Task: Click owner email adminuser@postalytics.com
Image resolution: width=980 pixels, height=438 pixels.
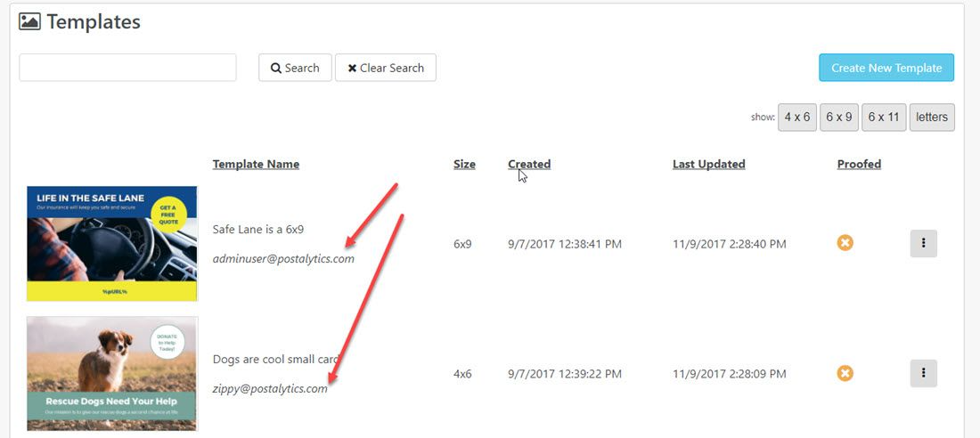Action: click(x=283, y=258)
